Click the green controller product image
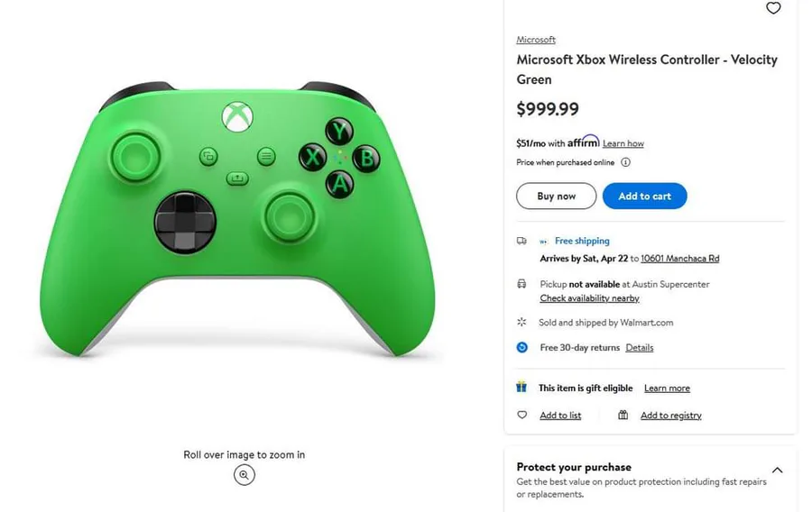The width and height of the screenshot is (812, 512). pyautogui.click(x=237, y=216)
